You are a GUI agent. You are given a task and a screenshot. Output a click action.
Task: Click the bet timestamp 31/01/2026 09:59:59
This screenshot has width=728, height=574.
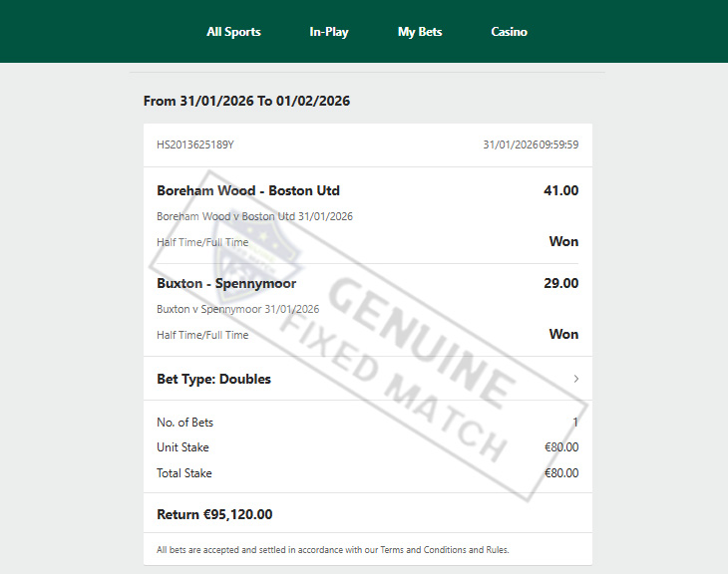pyautogui.click(x=531, y=144)
